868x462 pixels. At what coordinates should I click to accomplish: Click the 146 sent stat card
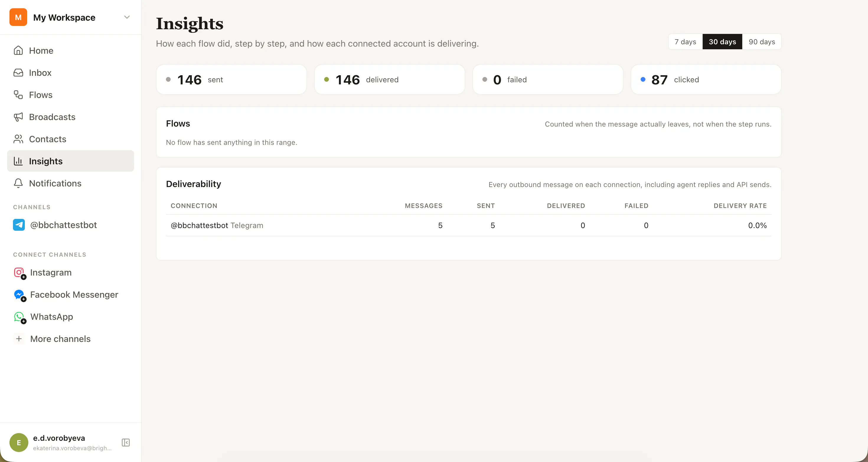231,79
